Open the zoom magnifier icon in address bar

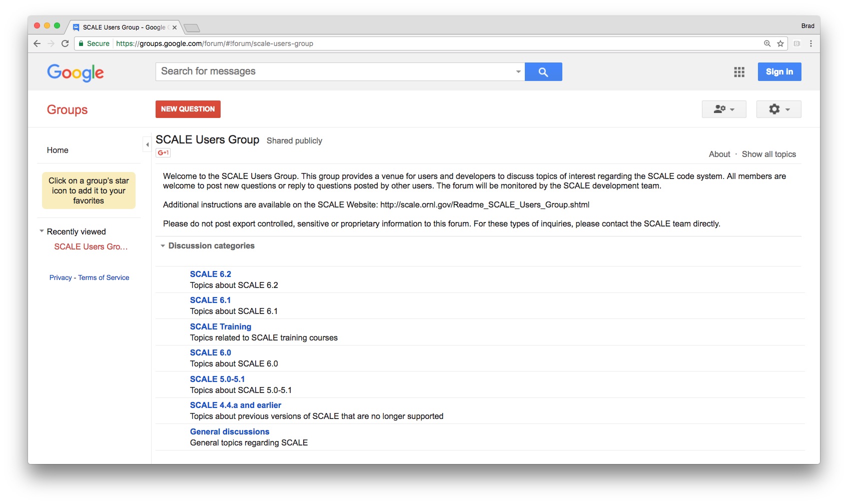pyautogui.click(x=767, y=43)
